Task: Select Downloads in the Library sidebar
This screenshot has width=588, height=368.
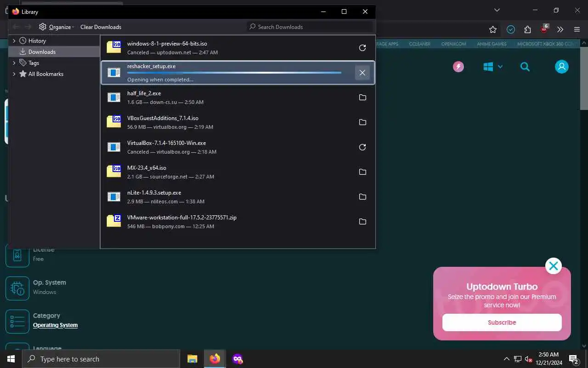Action: point(54,52)
